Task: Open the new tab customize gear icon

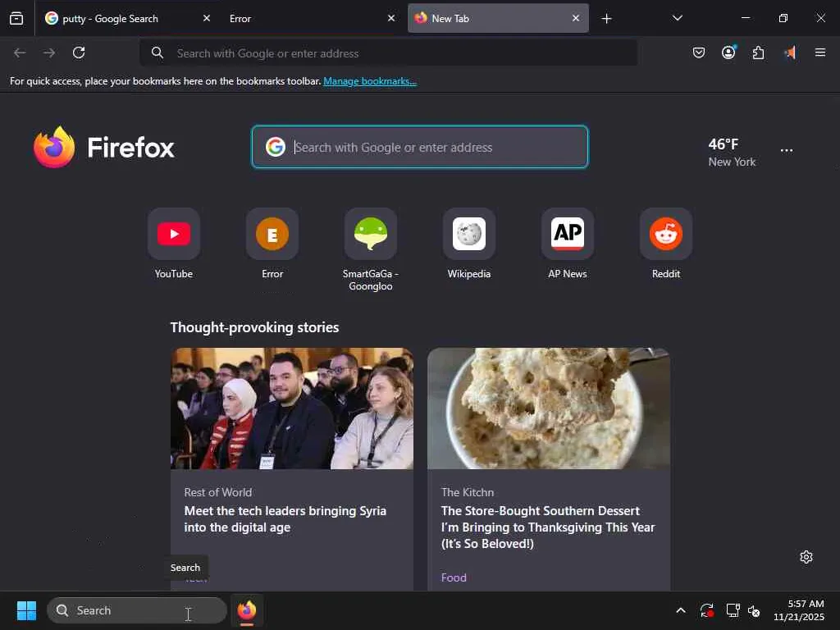Action: point(806,557)
